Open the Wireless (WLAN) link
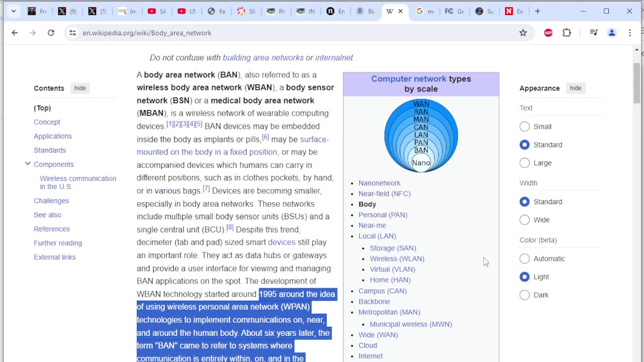The height and width of the screenshot is (362, 644). 397,258
